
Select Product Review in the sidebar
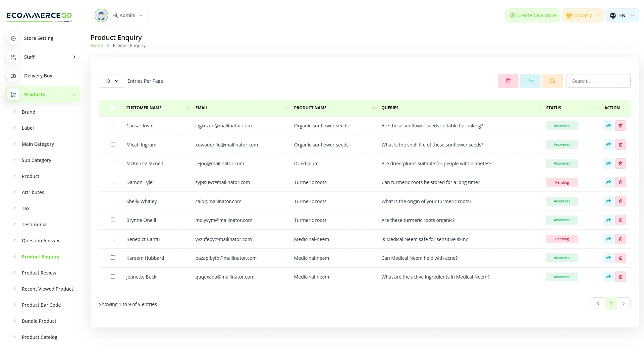(x=39, y=273)
